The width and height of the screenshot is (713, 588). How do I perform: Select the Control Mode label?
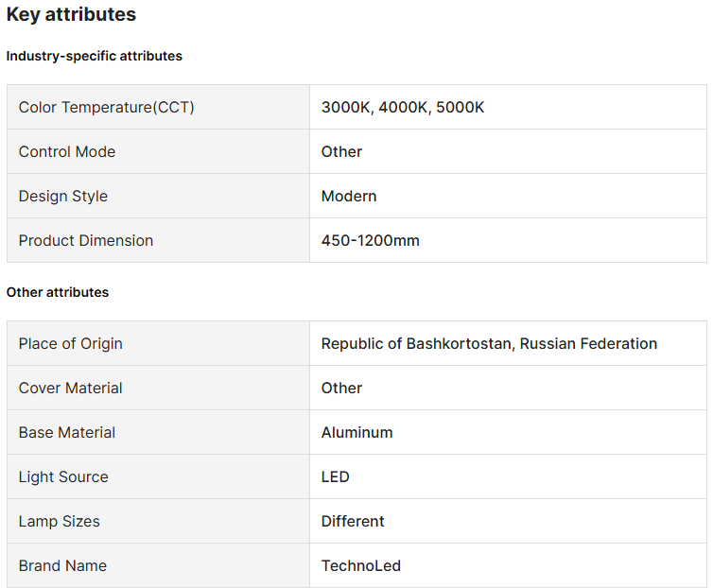coord(67,151)
